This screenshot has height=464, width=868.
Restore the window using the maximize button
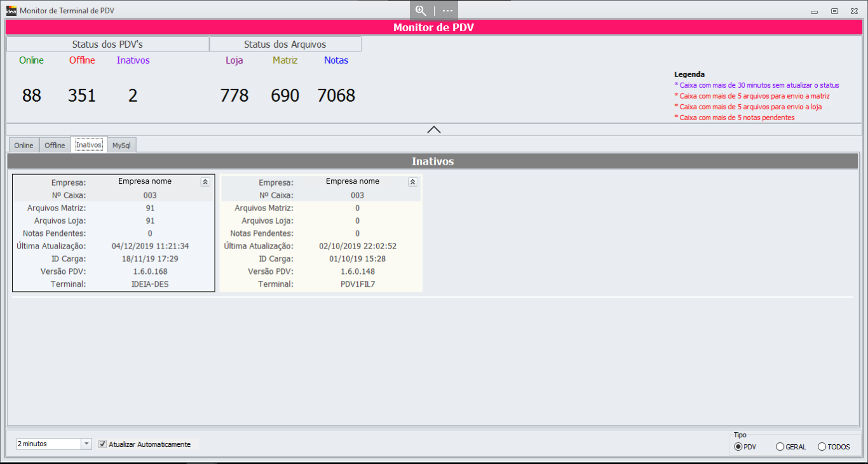pos(834,11)
